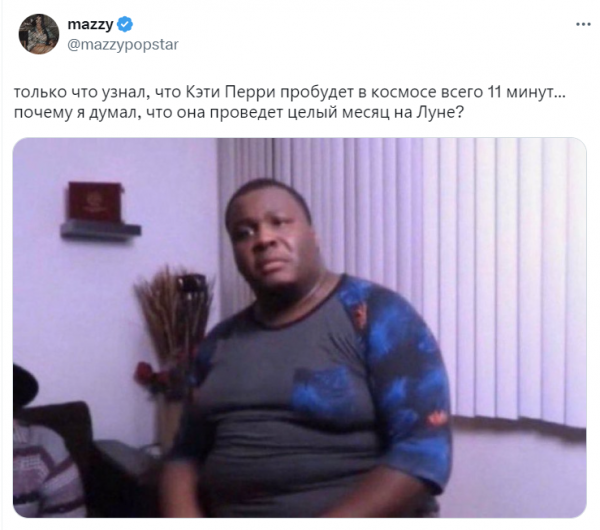Open the attached photo of the man
Viewport: 600px width, 530px height.
300,328
